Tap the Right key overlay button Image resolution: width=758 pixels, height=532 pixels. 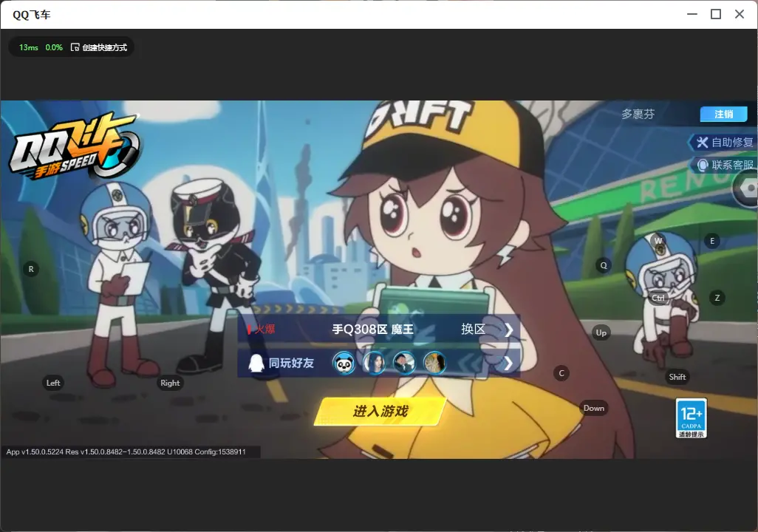(170, 383)
